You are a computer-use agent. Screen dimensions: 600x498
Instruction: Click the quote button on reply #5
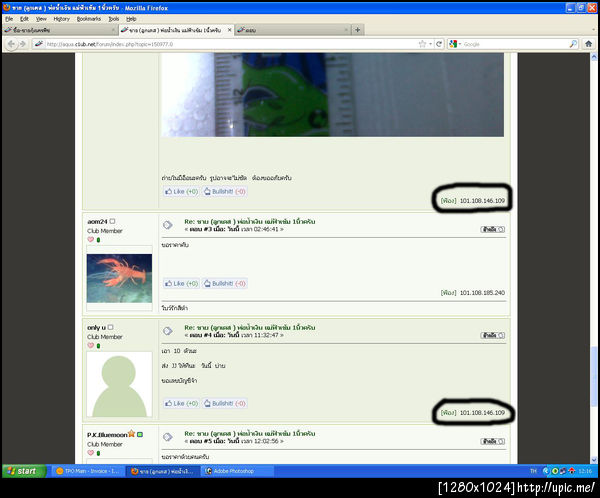[493, 441]
